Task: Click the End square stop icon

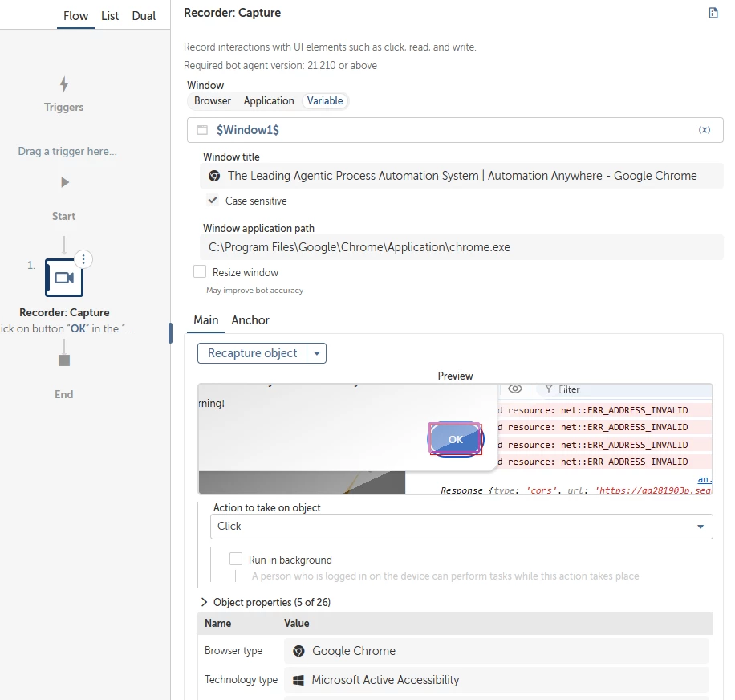Action: coord(64,360)
